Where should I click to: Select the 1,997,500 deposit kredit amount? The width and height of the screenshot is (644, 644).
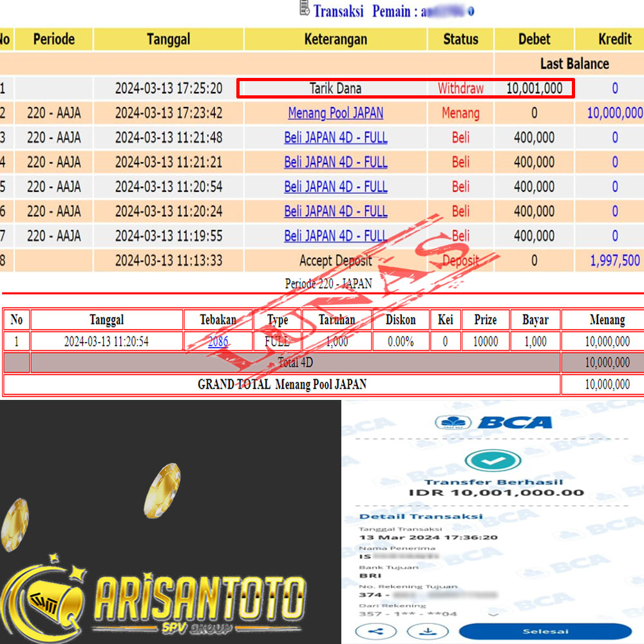pos(615,260)
